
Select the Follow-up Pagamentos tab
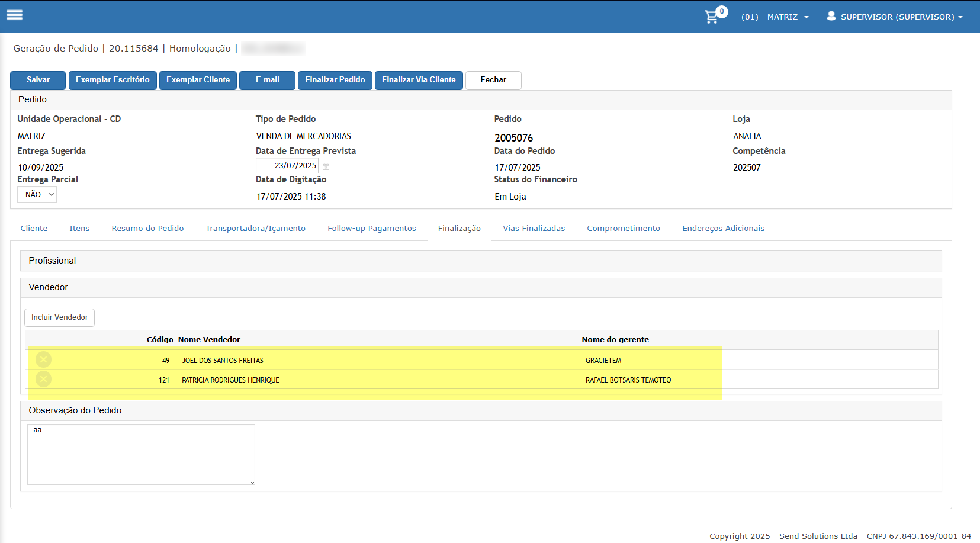click(372, 228)
